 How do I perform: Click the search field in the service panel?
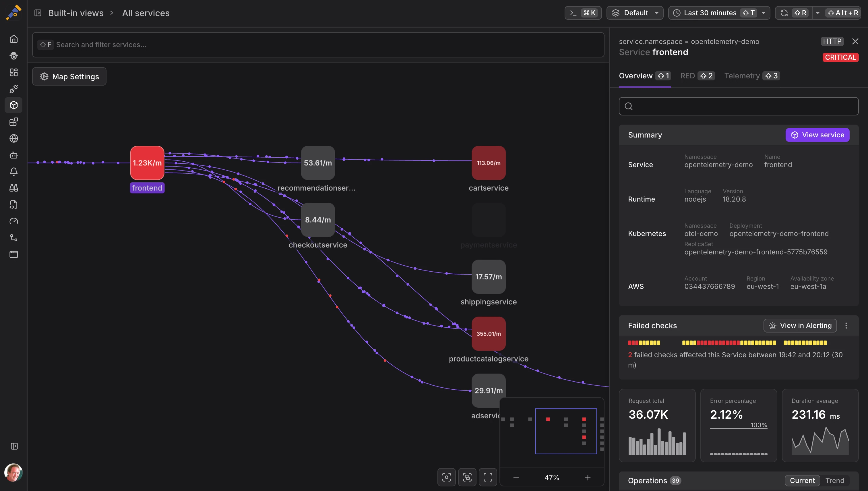[739, 106]
